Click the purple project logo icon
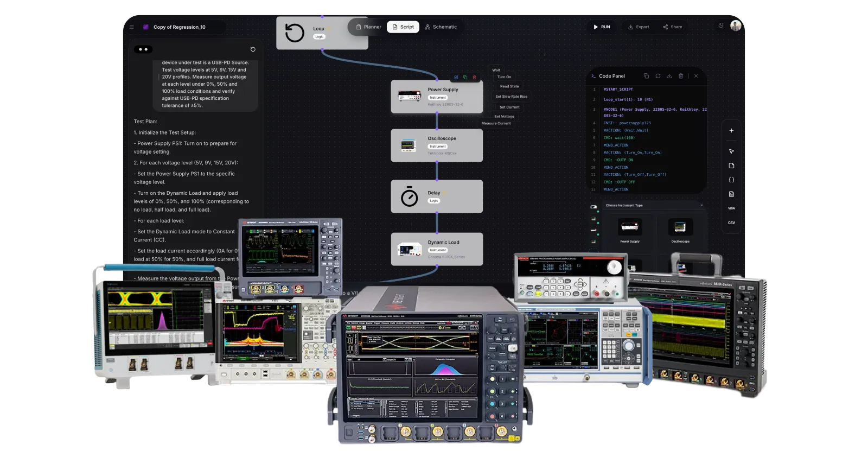The image size is (868, 451). click(145, 27)
